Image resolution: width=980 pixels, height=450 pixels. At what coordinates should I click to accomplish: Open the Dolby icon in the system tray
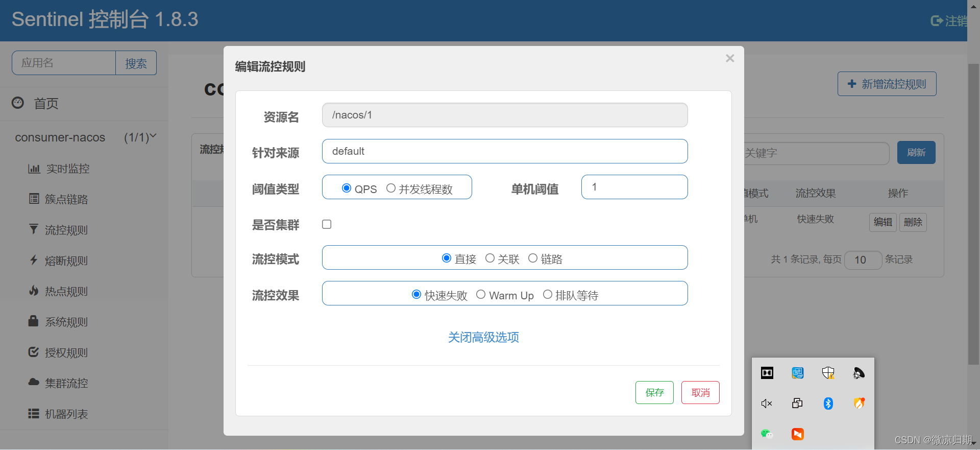(767, 373)
